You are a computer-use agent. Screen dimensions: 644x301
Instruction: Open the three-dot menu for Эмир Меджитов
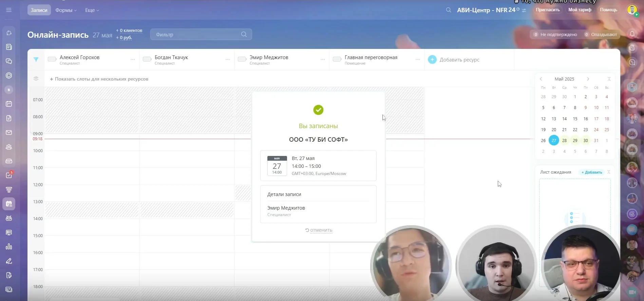(323, 59)
